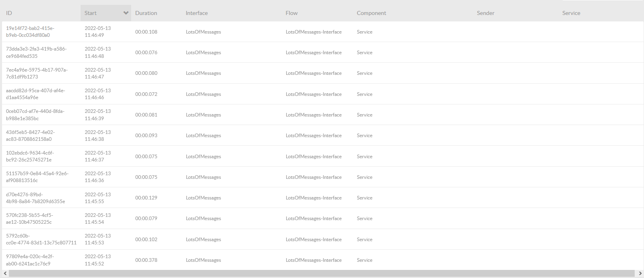Select the row with duration 00:00.378
Image resolution: width=644 pixels, height=278 pixels.
pyautogui.click(x=146, y=260)
